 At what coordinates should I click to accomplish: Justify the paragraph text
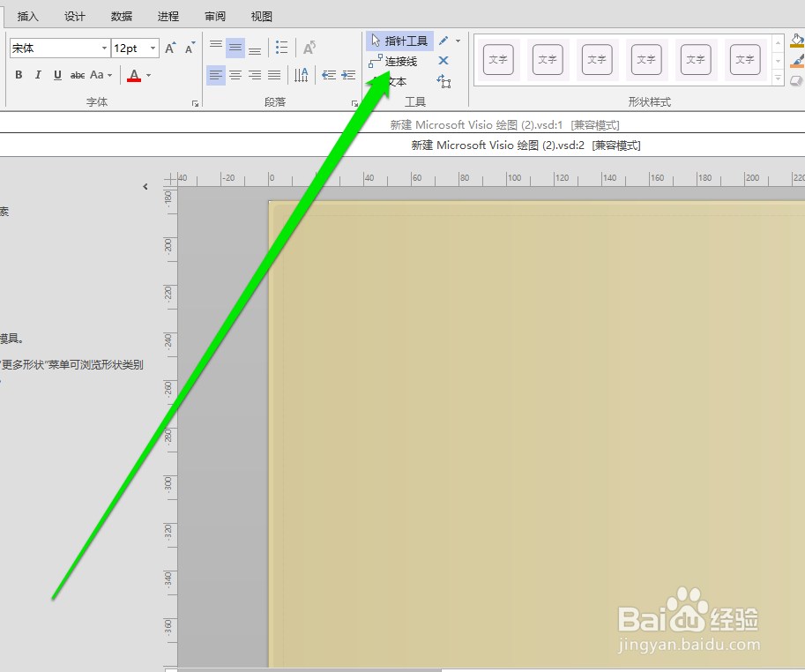274,76
